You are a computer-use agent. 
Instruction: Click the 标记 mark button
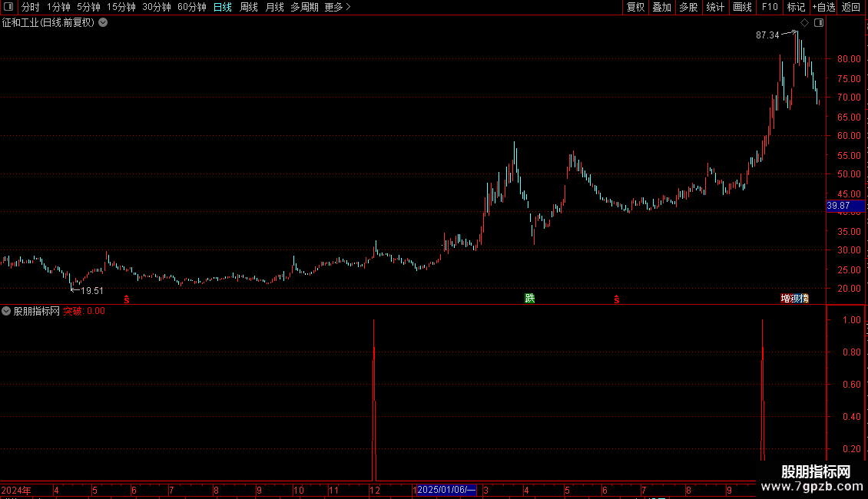(796, 7)
